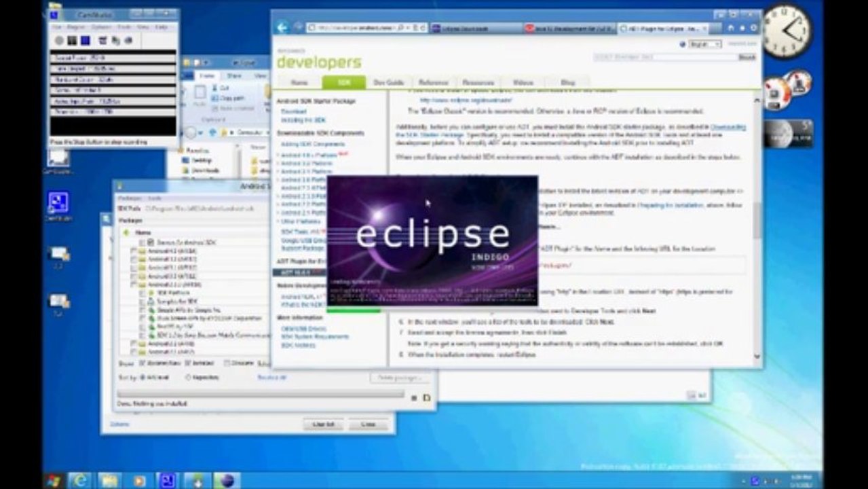The height and width of the screenshot is (489, 868).
Task: Click the CamStudio Record button icon
Action: [x=59, y=41]
